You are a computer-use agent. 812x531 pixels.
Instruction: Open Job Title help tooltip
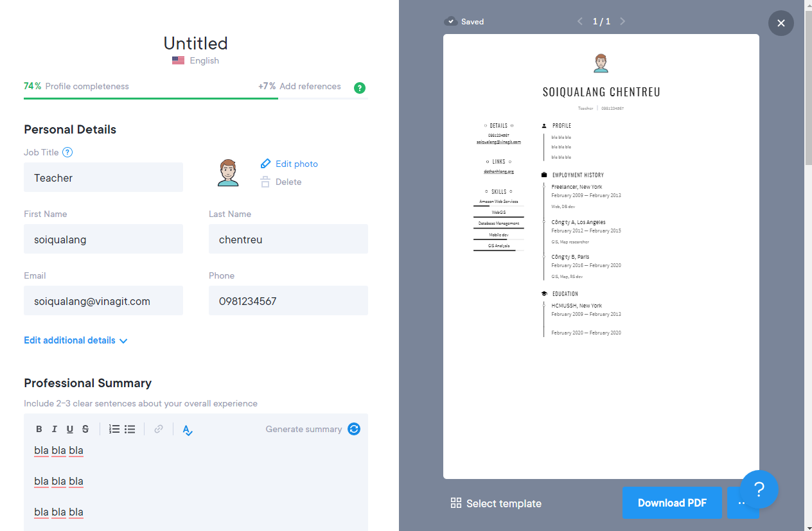tap(67, 153)
